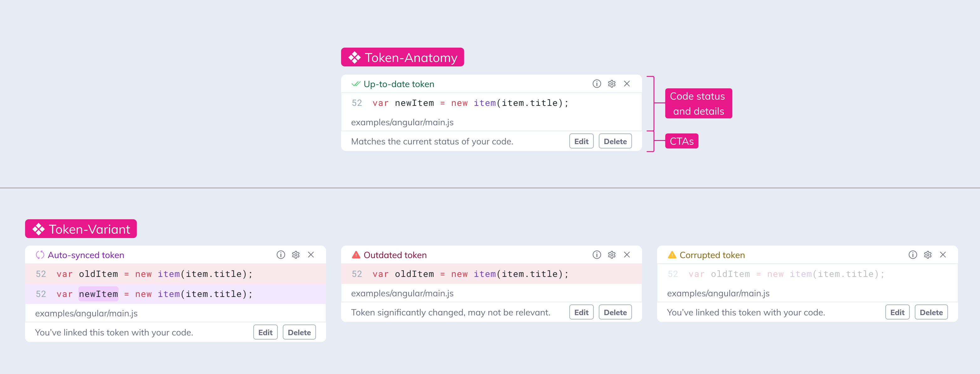980x374 pixels.
Task: Click info icon on Corrupted token card
Action: pyautogui.click(x=912, y=255)
